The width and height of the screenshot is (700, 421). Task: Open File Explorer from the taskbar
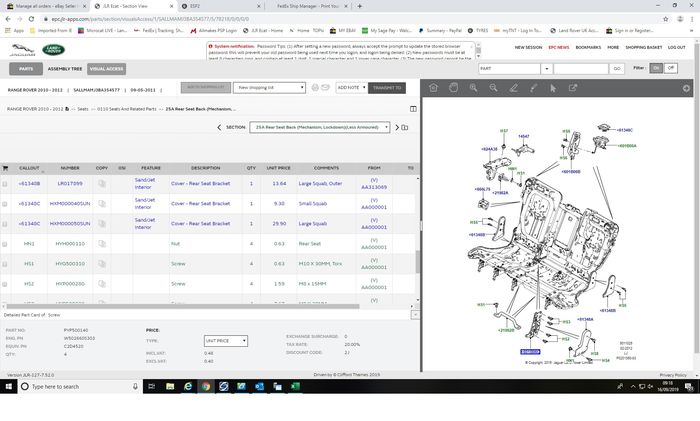click(170, 386)
